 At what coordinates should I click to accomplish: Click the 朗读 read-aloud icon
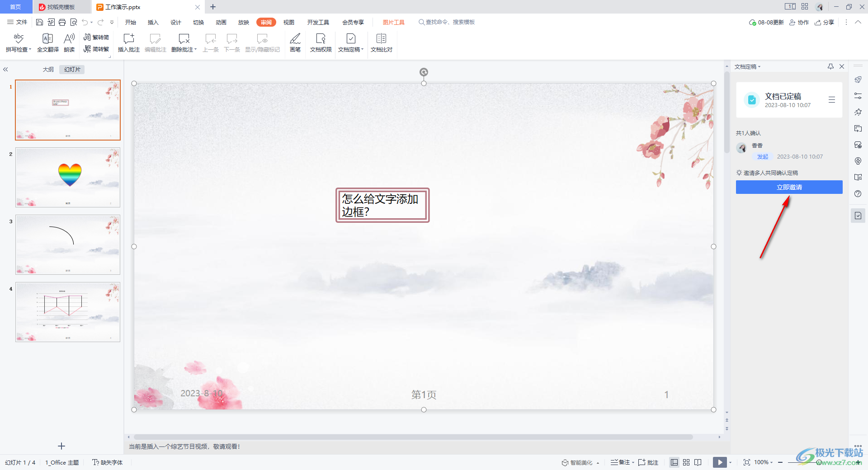[69, 42]
